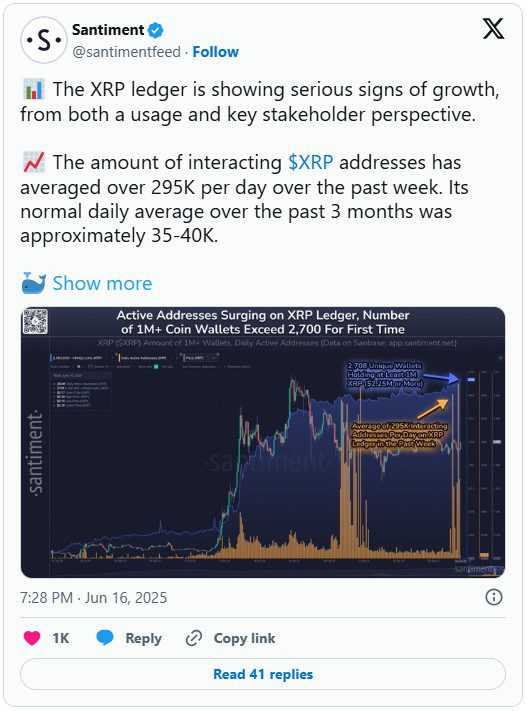Open the @santimentfeed handle
Image resolution: width=527 pixels, height=711 pixels.
tap(127, 52)
